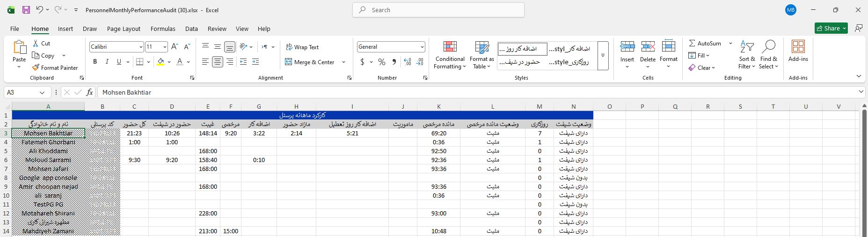The image size is (868, 237).
Task: Expand the formula bar
Action: 861,92
